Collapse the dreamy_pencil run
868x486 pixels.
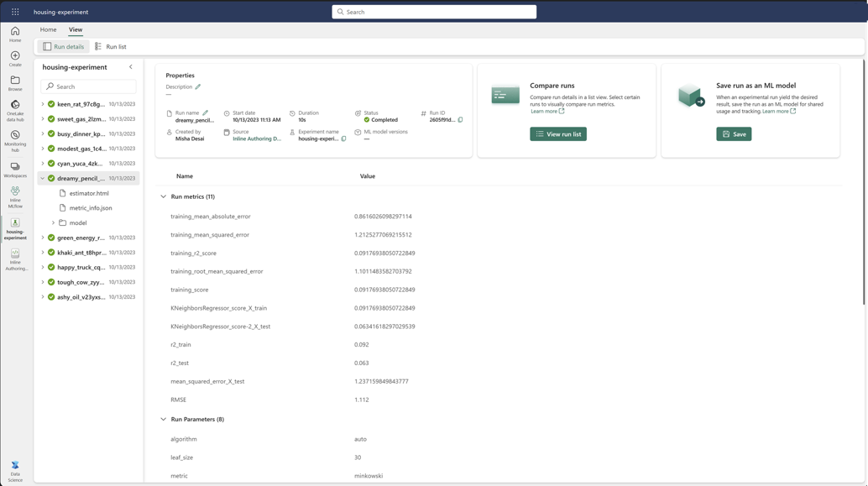(x=43, y=178)
